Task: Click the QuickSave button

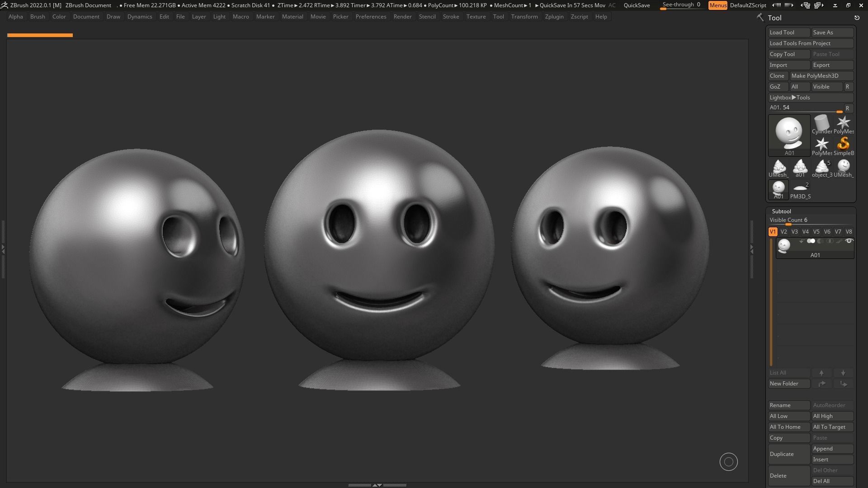Action: click(637, 5)
